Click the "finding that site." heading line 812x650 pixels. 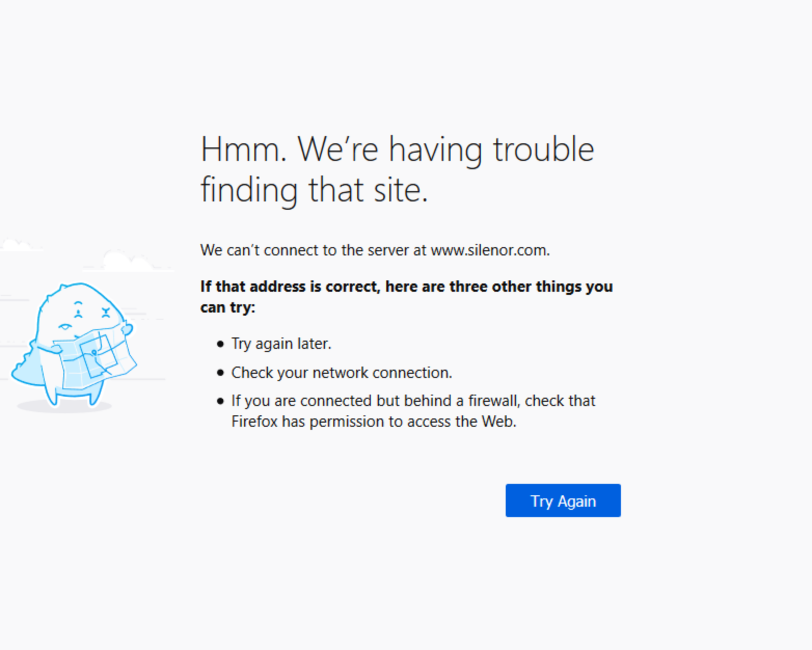(314, 190)
